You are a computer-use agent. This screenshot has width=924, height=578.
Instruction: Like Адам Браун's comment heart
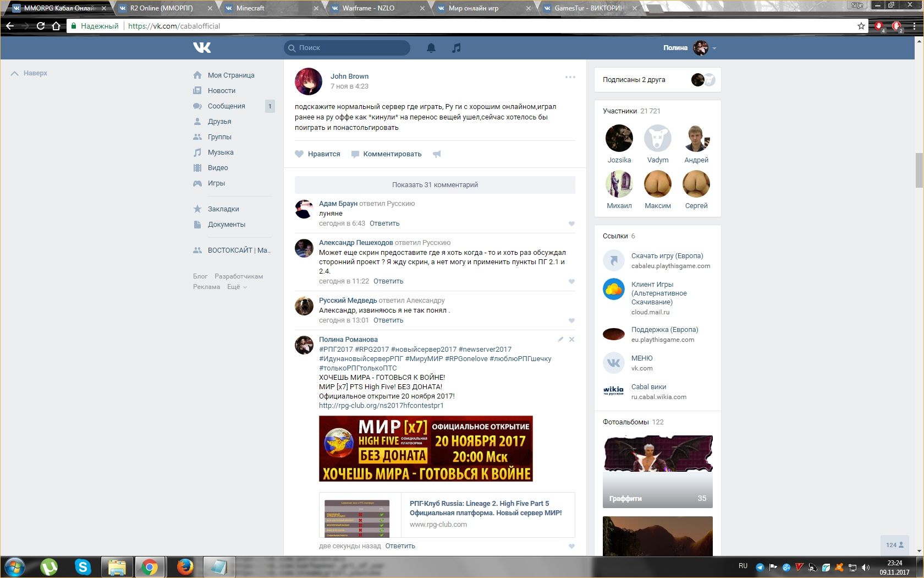click(571, 224)
